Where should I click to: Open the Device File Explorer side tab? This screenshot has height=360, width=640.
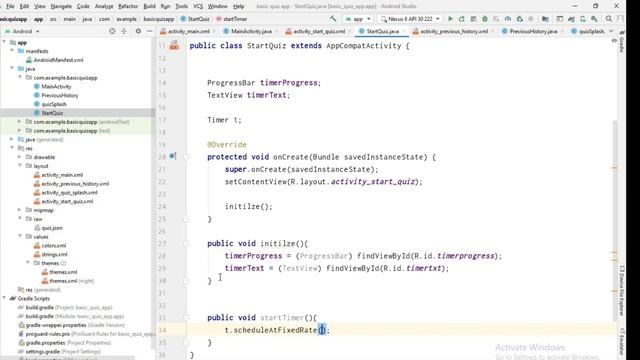[x=622, y=291]
